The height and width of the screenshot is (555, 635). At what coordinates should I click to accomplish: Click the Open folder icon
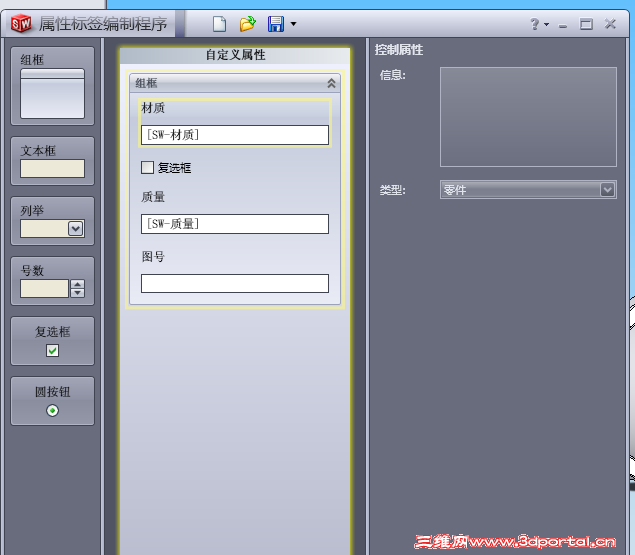(x=247, y=24)
